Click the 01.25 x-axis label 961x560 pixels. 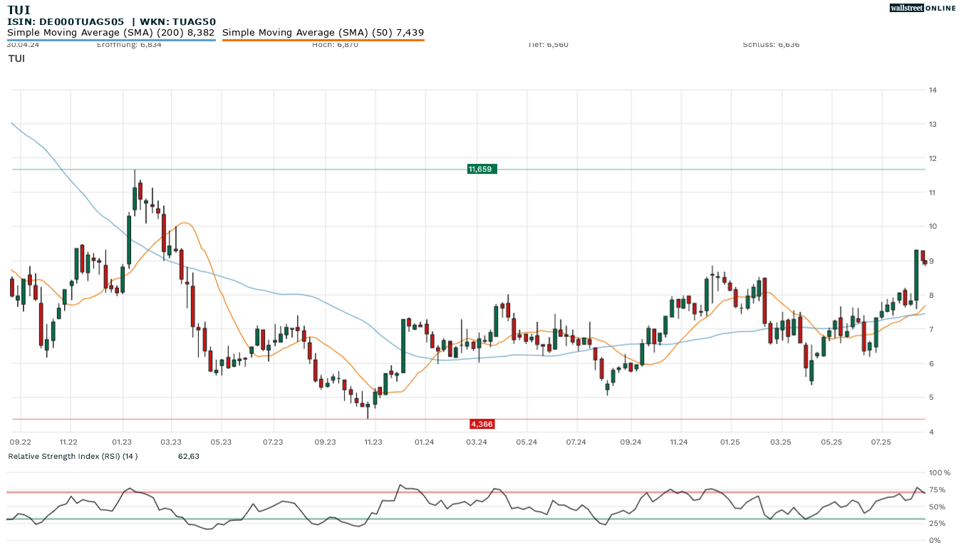pos(730,442)
